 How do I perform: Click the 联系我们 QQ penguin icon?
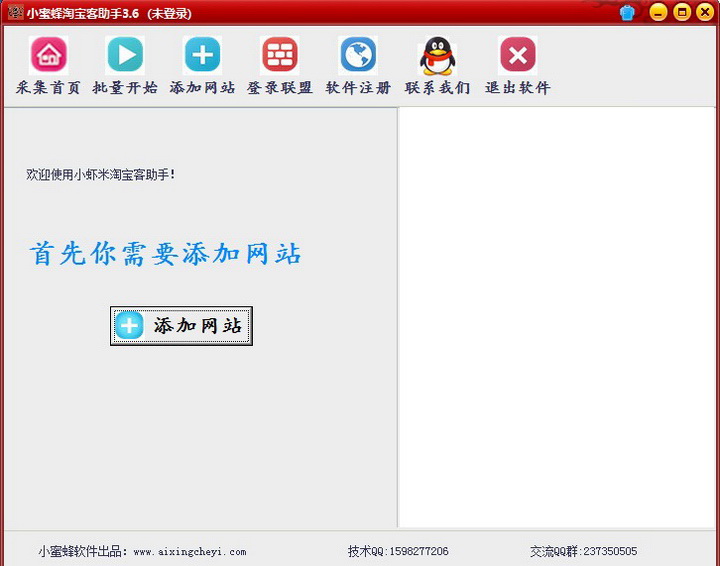(438, 56)
